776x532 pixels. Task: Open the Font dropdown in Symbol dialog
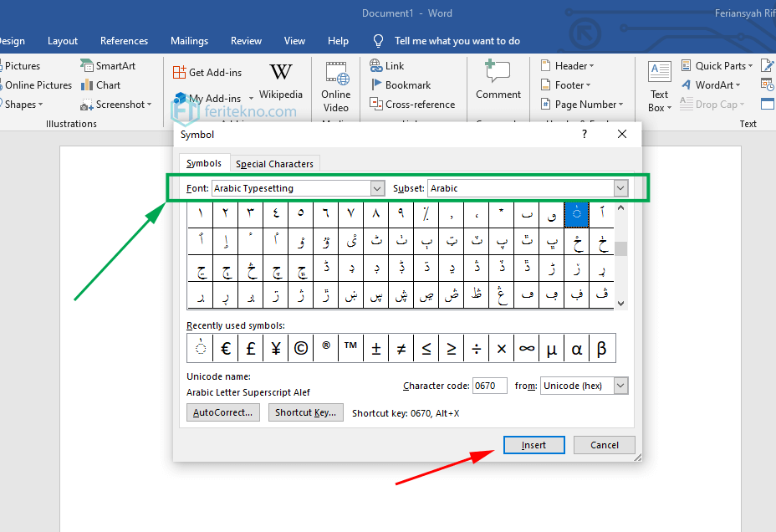click(x=377, y=188)
